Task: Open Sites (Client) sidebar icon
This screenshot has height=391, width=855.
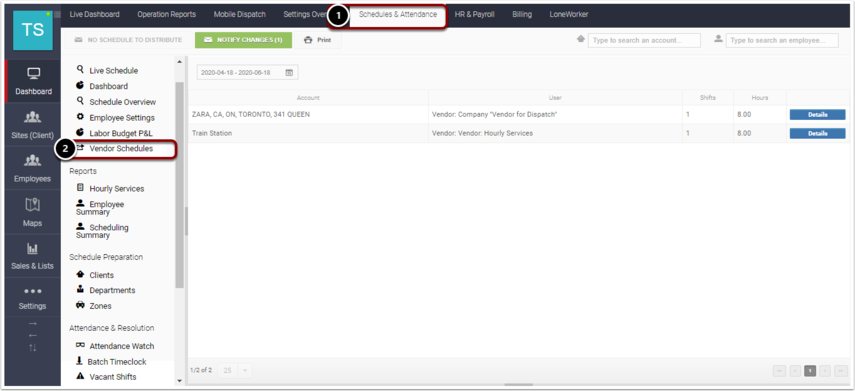Action: (33, 117)
